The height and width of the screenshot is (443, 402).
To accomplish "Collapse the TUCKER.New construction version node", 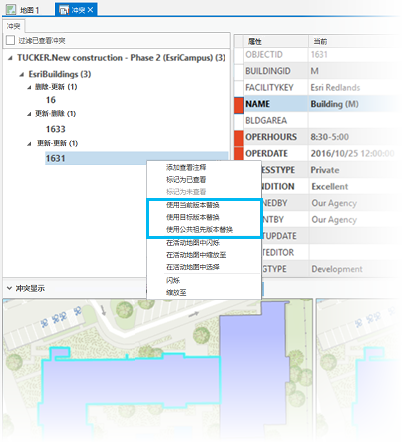I will 10,58.
